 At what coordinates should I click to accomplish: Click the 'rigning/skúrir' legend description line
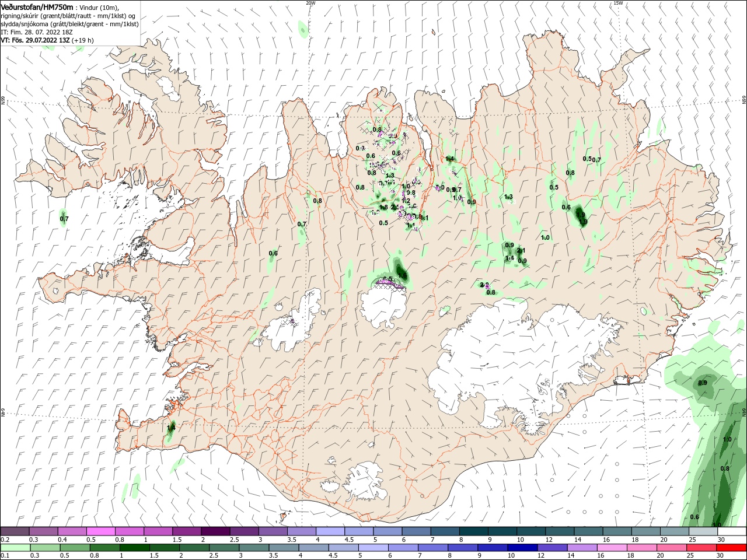click(x=68, y=16)
